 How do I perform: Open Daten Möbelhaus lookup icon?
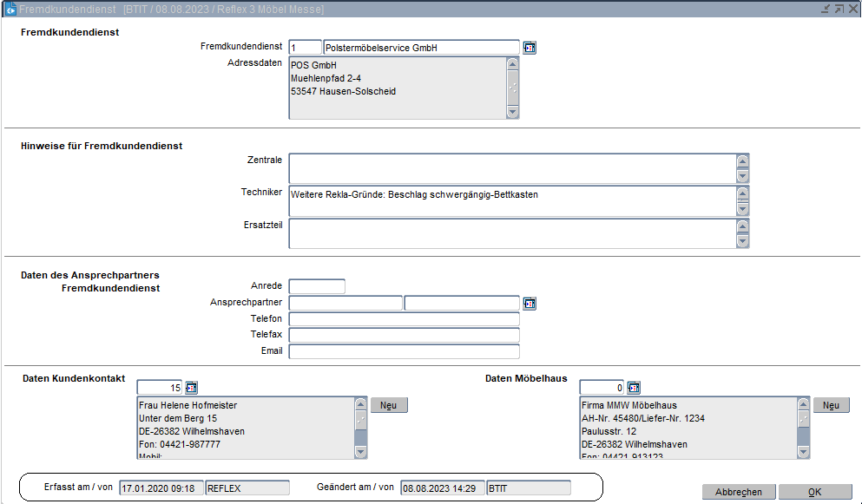(634, 387)
